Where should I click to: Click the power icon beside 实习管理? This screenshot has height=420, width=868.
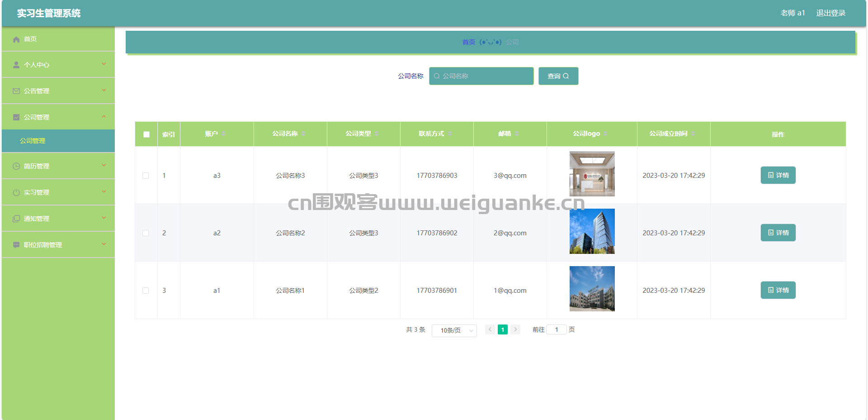16,192
